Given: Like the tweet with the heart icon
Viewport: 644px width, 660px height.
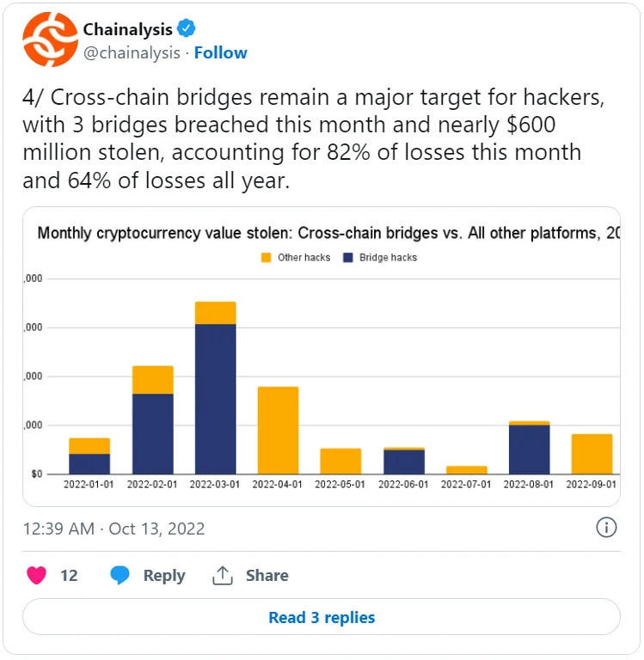Looking at the screenshot, I should (36, 576).
